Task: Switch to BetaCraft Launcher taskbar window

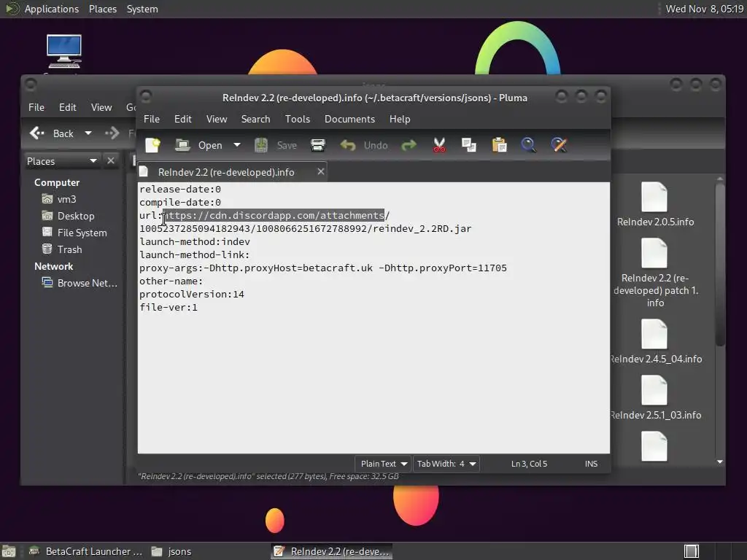Action: pos(86,551)
